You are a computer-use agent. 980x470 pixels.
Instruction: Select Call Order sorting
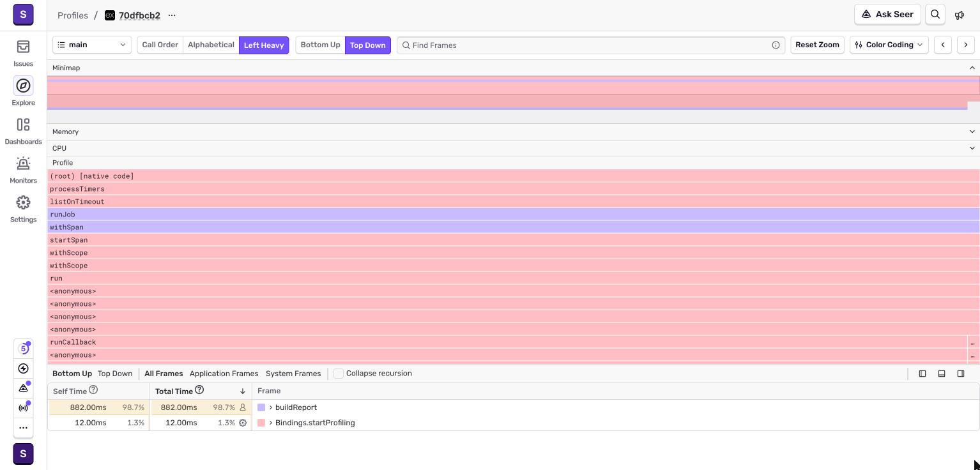click(x=160, y=45)
